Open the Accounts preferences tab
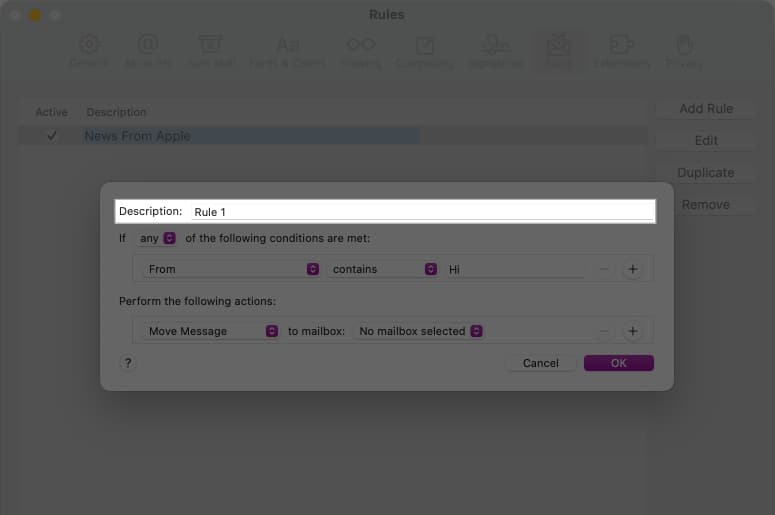Screen dimensions: 775x515 148,51
